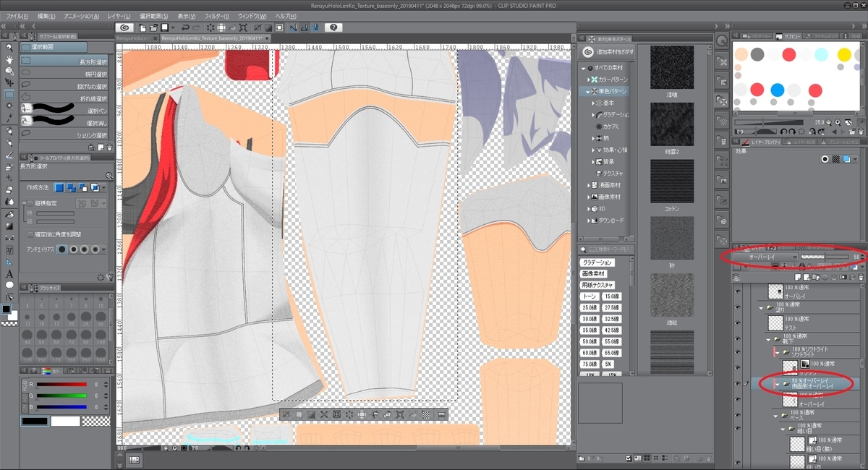Click 追加素材をさがす button
This screenshot has height=470, width=868.
click(x=607, y=52)
